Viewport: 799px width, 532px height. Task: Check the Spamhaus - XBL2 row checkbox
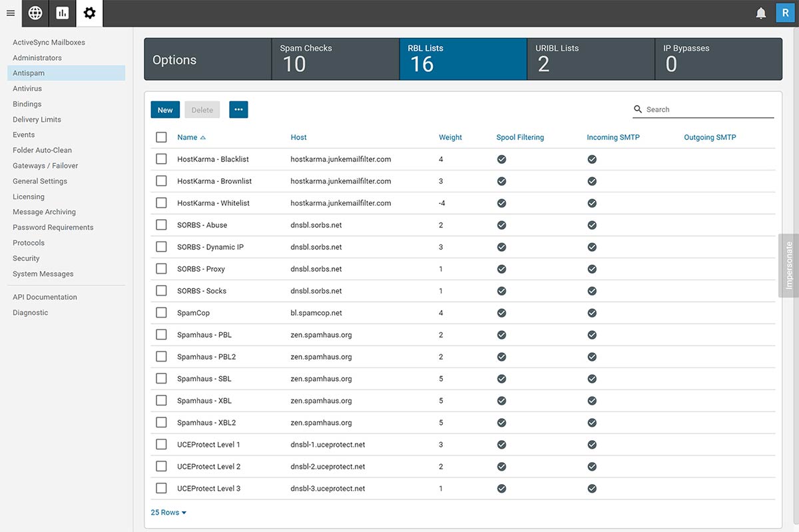tap(161, 423)
